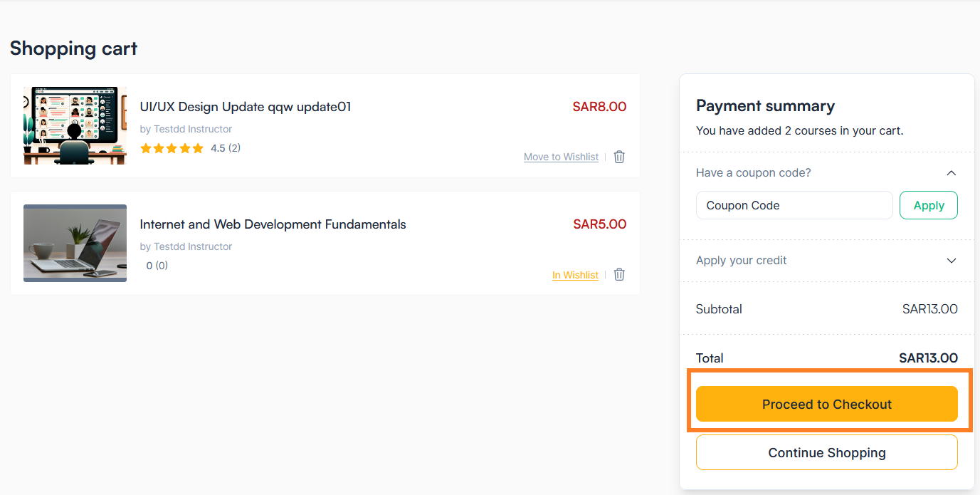The image size is (980, 495).
Task: Open UI/UX Design Update qqw update01 title
Action: click(246, 107)
